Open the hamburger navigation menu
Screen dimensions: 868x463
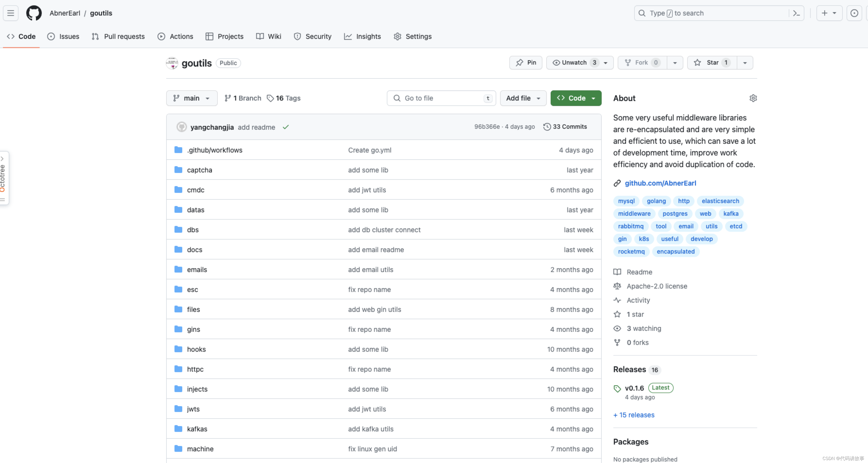pyautogui.click(x=10, y=13)
